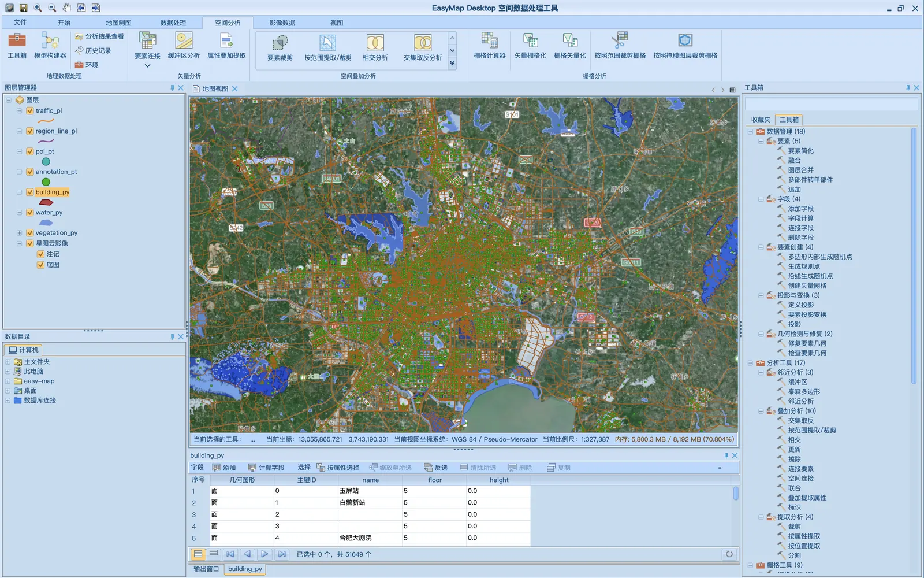The image size is (924, 578).
Task: Expand 主文件夹 in data catalog
Action: 8,362
